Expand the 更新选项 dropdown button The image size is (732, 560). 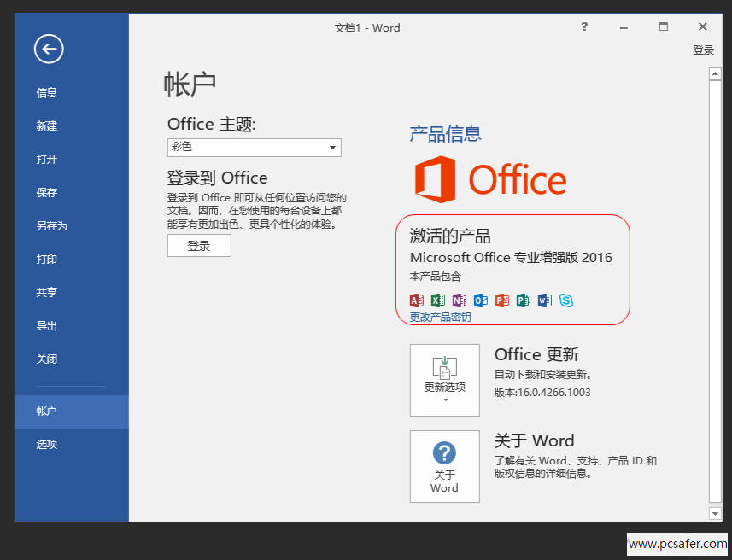[444, 380]
